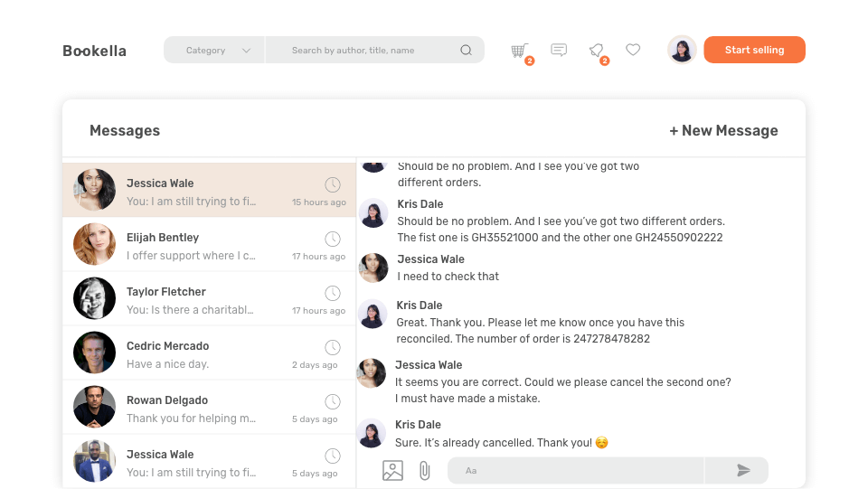Viewport: 868px width, 489px height.
Task: Open Taylor Fletcher conversation
Action: point(209,298)
